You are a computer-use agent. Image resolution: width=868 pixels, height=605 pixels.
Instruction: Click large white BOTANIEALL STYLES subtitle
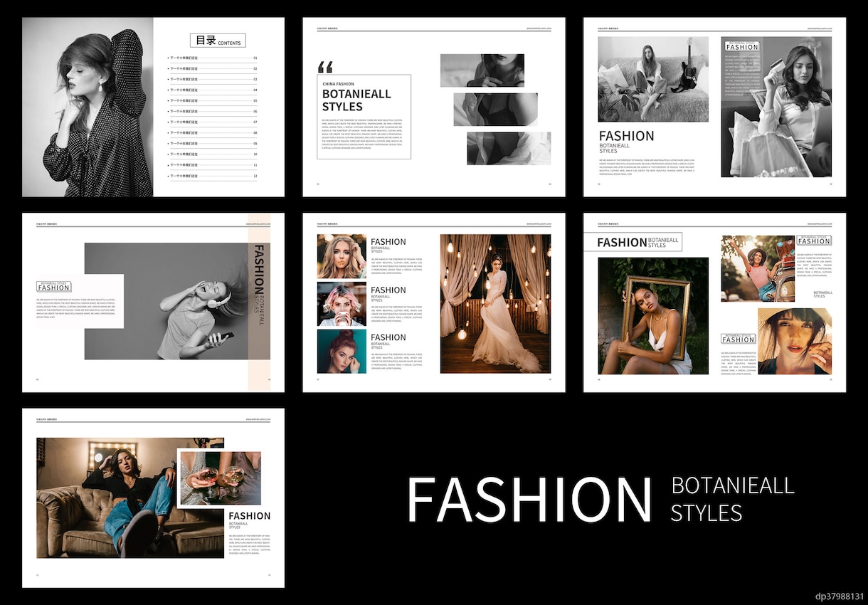733,499
